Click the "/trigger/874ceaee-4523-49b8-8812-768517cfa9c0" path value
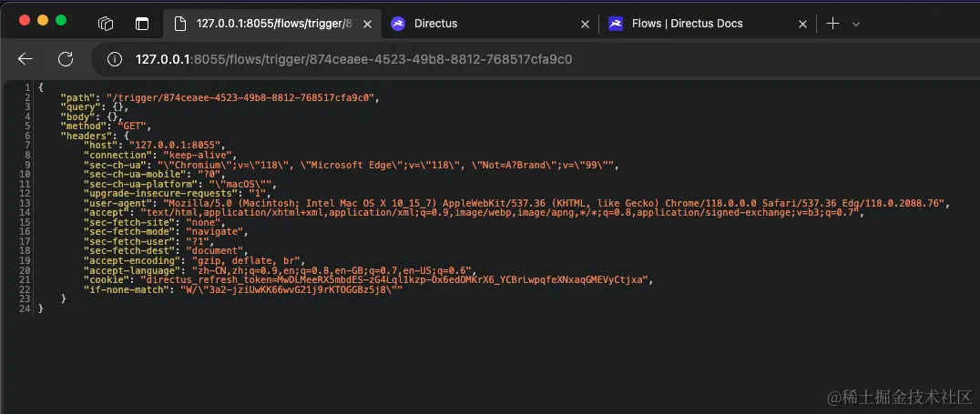The image size is (980, 414). (242, 97)
